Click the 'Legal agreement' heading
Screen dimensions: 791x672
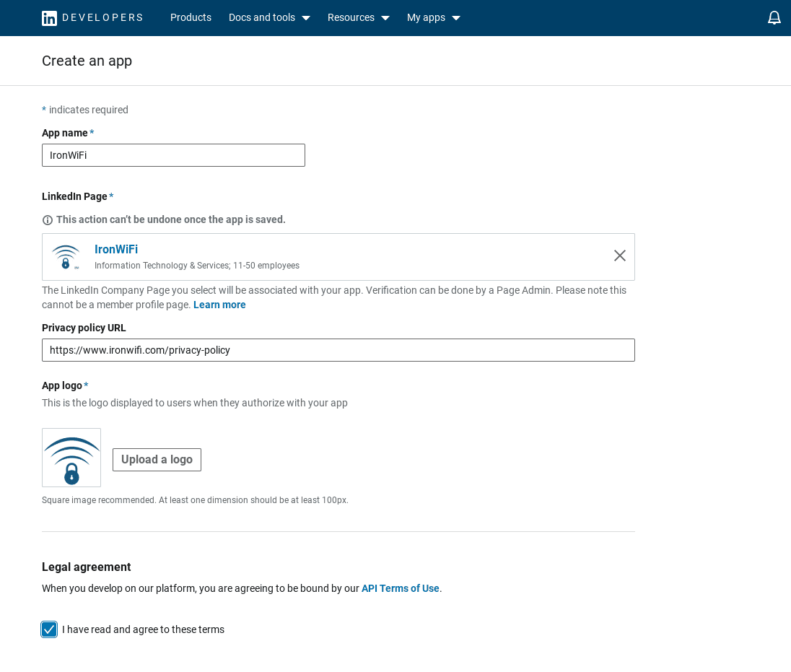click(87, 567)
